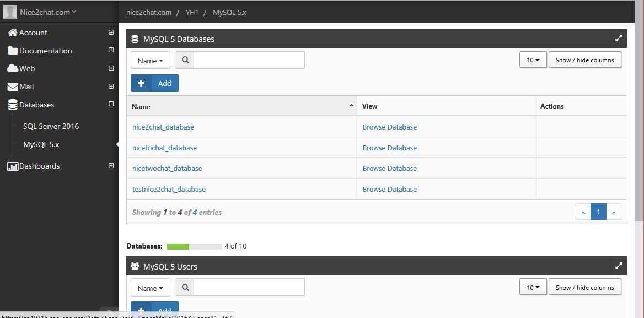Expand the Mail section plus toggle
Image resolution: width=644 pixels, height=318 pixels.
point(111,86)
